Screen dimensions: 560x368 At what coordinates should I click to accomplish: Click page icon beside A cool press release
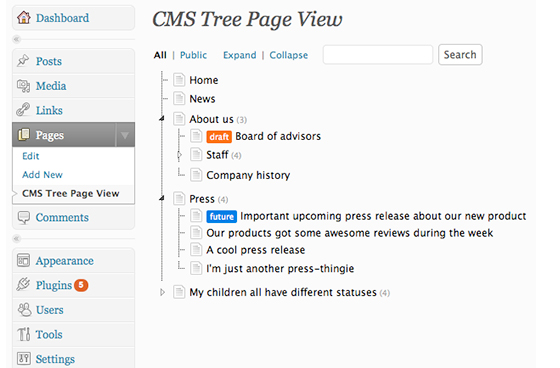pyautogui.click(x=196, y=249)
